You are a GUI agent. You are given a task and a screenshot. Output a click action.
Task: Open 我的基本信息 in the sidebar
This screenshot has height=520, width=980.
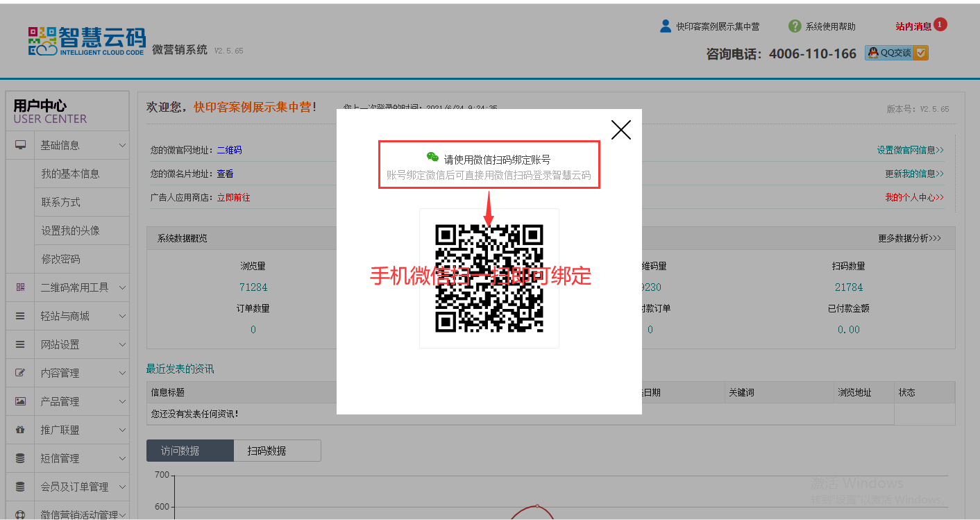click(70, 174)
